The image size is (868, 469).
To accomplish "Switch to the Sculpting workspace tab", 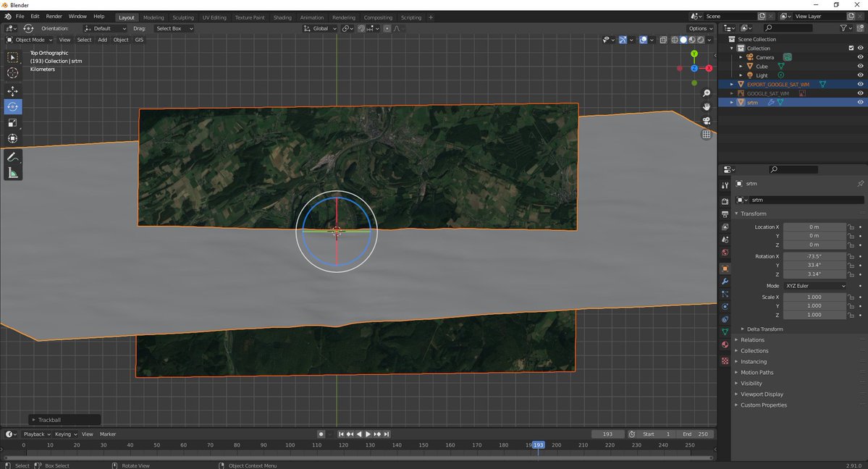I will pyautogui.click(x=182, y=17).
